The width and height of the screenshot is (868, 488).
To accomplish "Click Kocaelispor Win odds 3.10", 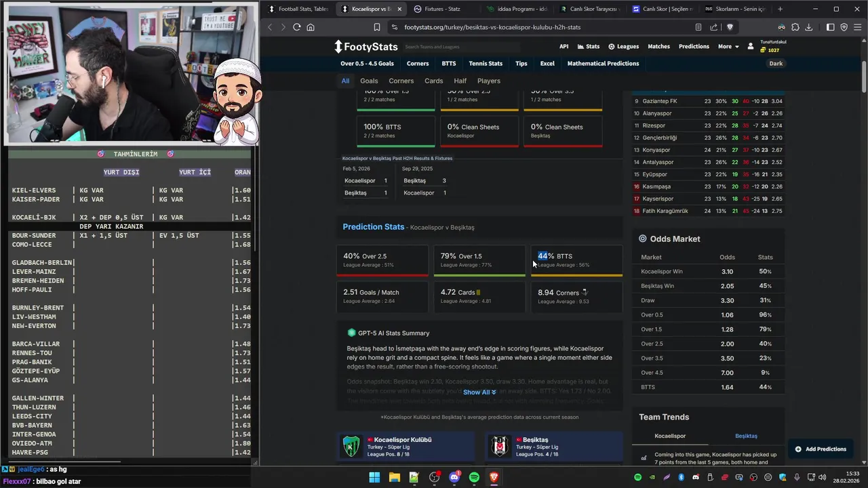I will (727, 271).
